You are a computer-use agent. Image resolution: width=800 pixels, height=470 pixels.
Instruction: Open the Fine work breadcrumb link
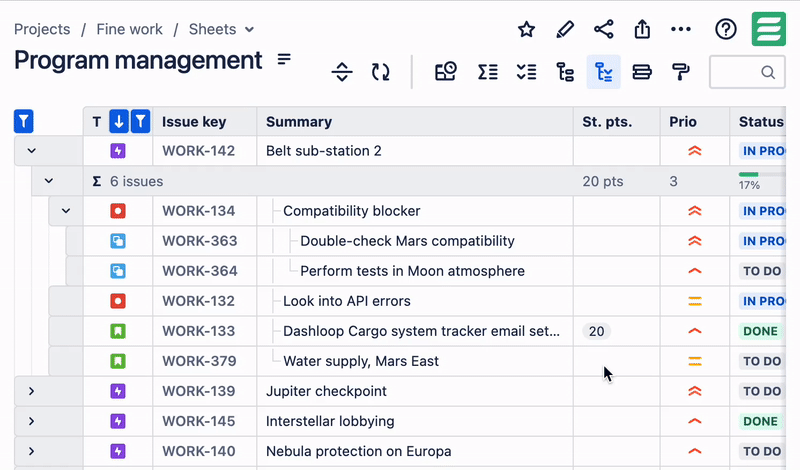(x=130, y=29)
